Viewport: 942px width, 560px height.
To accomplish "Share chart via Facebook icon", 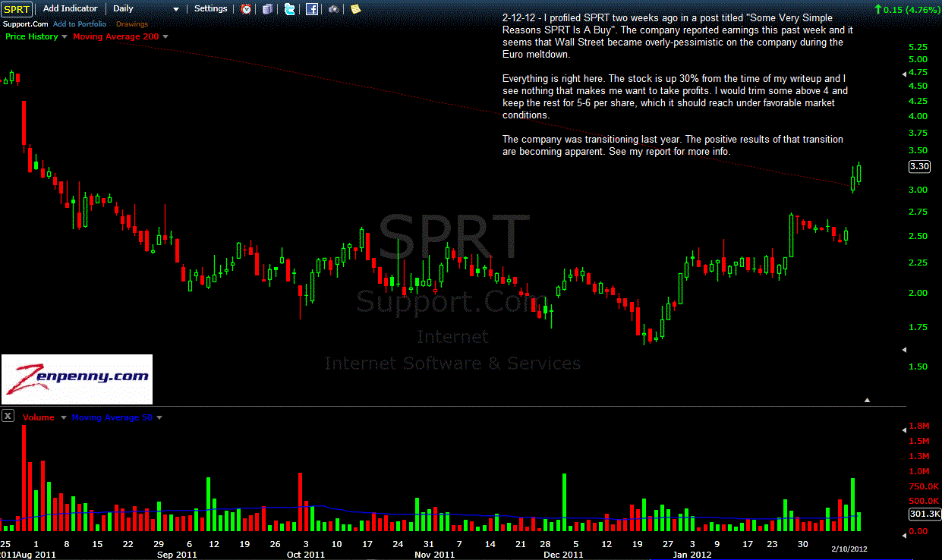I will click(x=312, y=9).
